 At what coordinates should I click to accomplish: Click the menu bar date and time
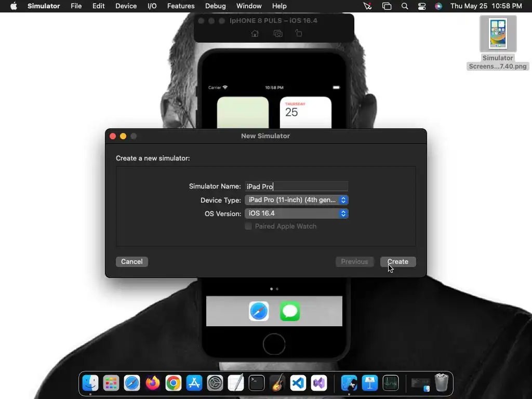point(486,6)
